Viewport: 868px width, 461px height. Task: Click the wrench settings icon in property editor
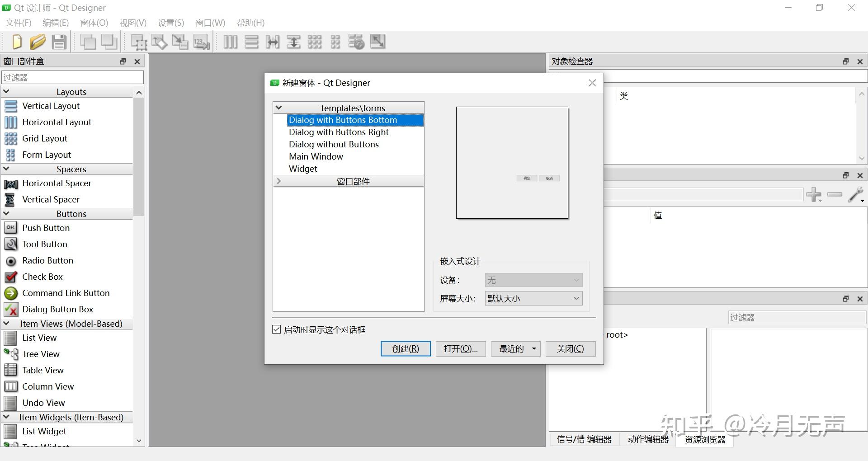click(856, 195)
